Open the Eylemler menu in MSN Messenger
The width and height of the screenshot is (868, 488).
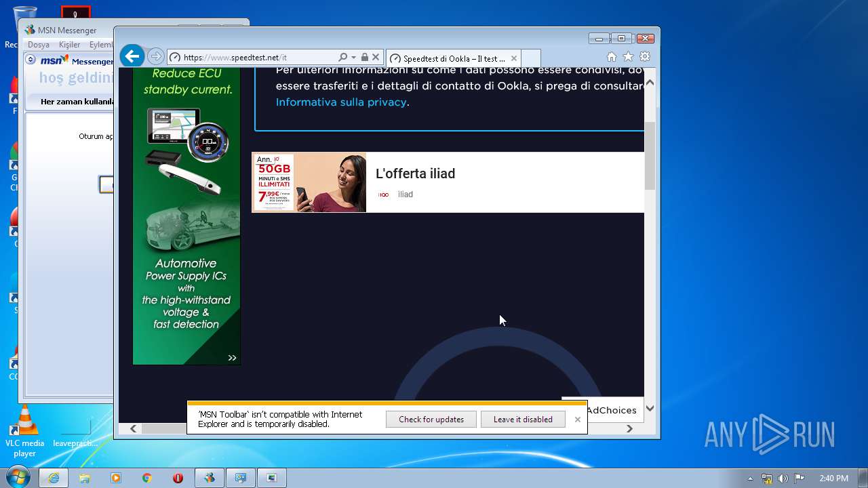(101, 45)
